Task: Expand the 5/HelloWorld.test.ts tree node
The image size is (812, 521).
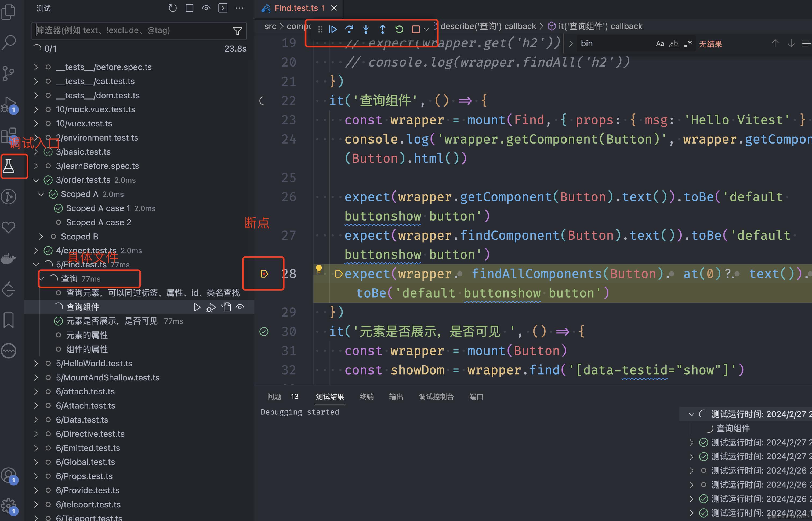Action: pyautogui.click(x=36, y=363)
